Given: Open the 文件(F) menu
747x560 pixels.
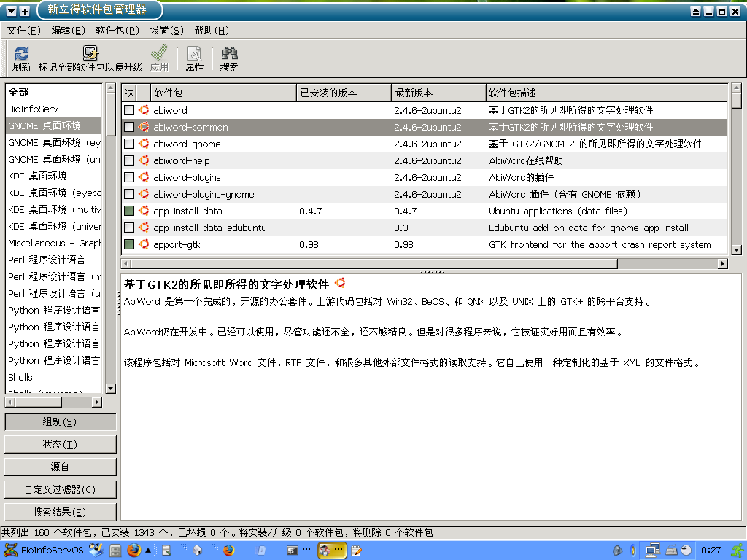Looking at the screenshot, I should pyautogui.click(x=23, y=30).
